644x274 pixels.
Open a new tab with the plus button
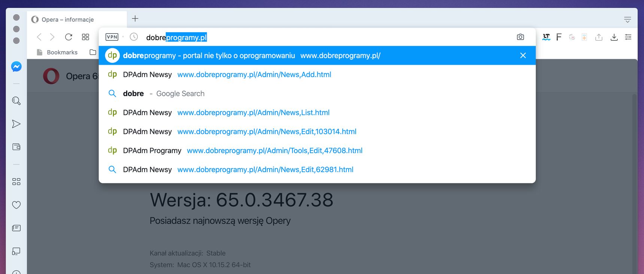point(135,18)
